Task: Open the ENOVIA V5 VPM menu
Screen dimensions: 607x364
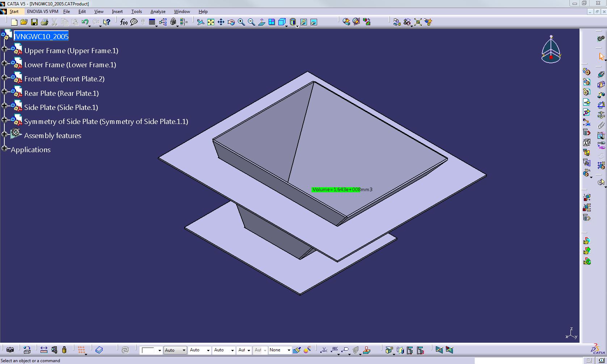Action: click(42, 12)
